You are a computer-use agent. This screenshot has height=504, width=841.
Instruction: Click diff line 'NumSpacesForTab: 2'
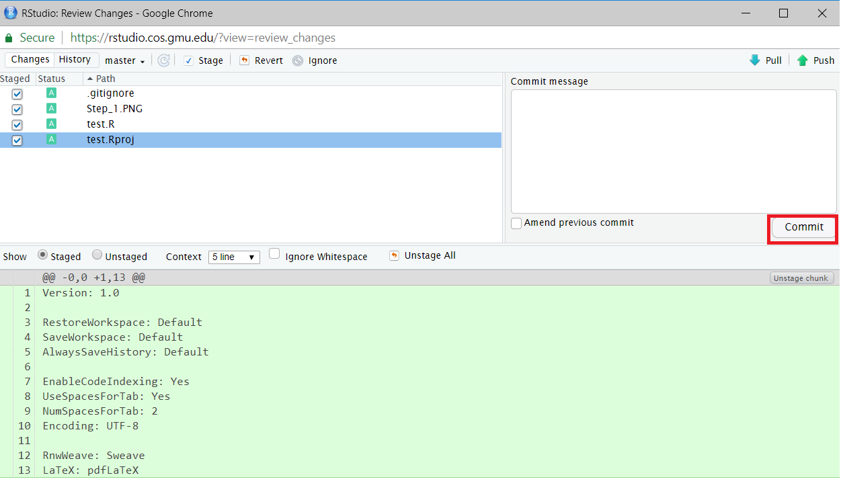(100, 411)
